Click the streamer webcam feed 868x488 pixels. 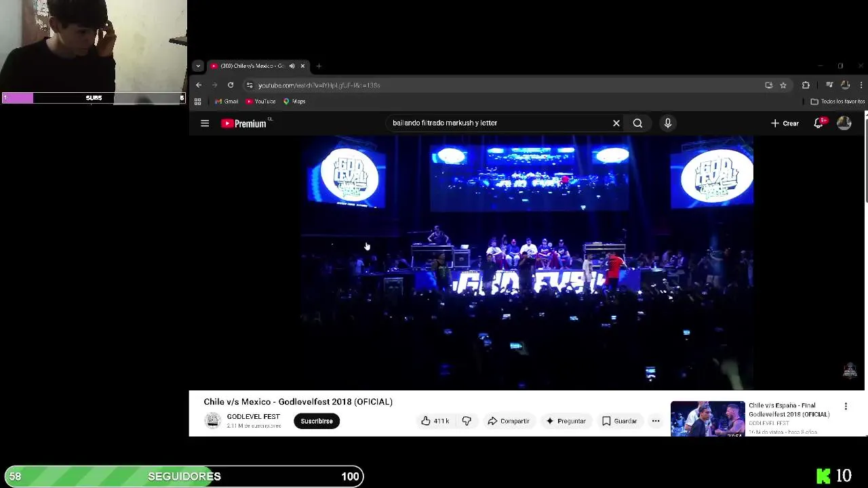point(93,46)
